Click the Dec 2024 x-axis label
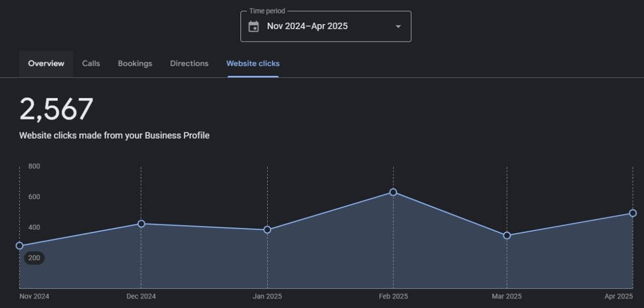The height and width of the screenshot is (308, 644). pos(141,296)
